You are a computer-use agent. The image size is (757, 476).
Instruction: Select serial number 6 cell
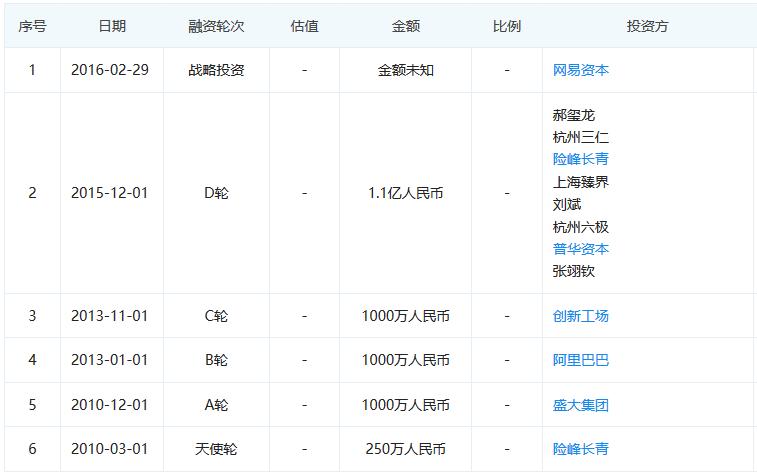pos(32,448)
